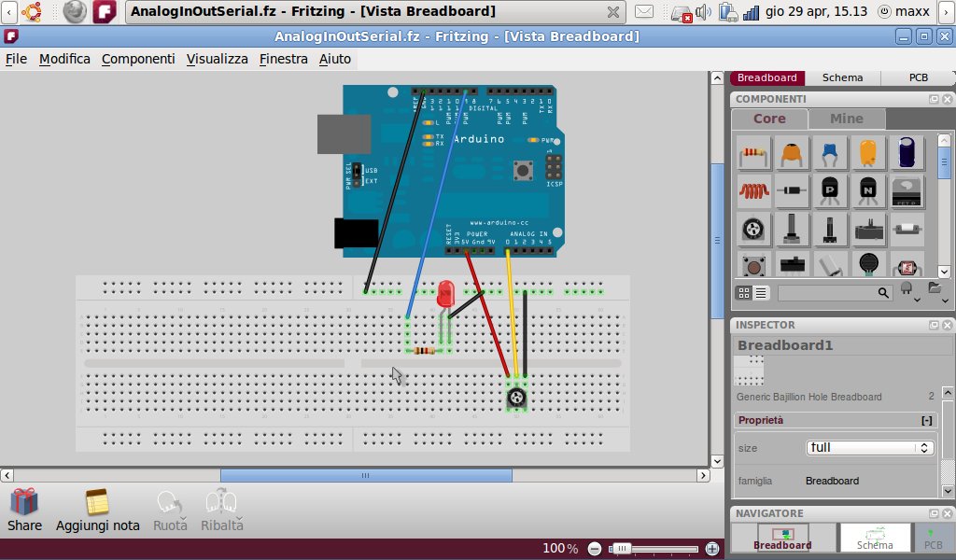This screenshot has height=560, width=956.
Task: Open the Componenti menu
Action: click(x=138, y=59)
